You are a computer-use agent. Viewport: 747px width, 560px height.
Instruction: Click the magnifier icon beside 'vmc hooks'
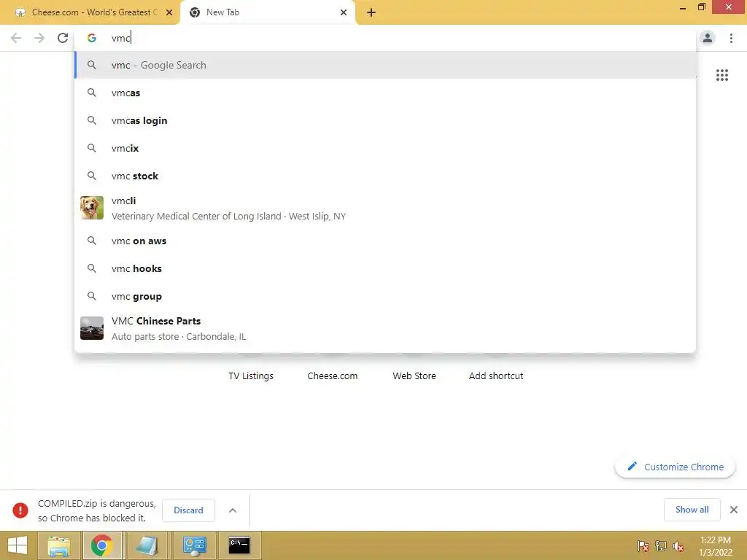click(x=92, y=268)
